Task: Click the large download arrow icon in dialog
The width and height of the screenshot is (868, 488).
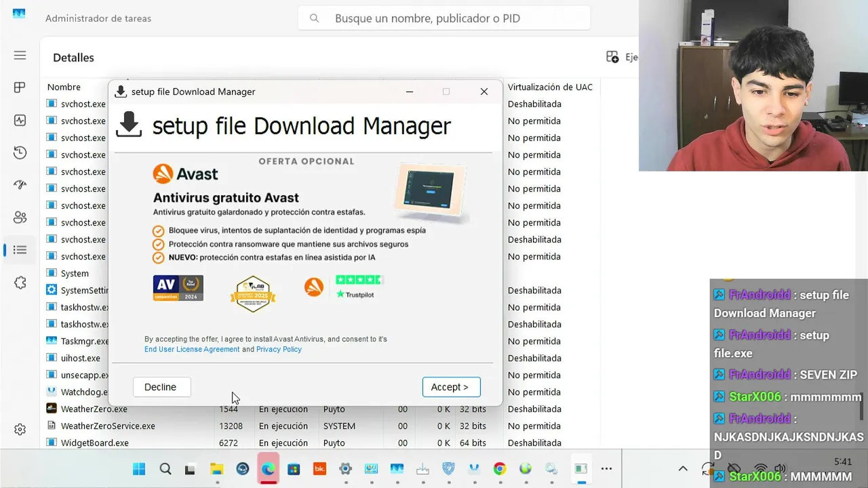Action: click(x=129, y=125)
